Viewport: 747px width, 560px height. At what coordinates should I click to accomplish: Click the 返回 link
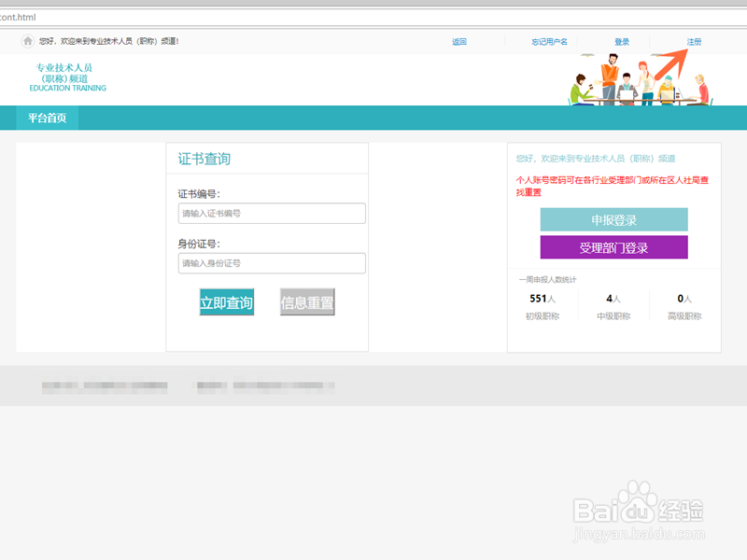coord(459,42)
